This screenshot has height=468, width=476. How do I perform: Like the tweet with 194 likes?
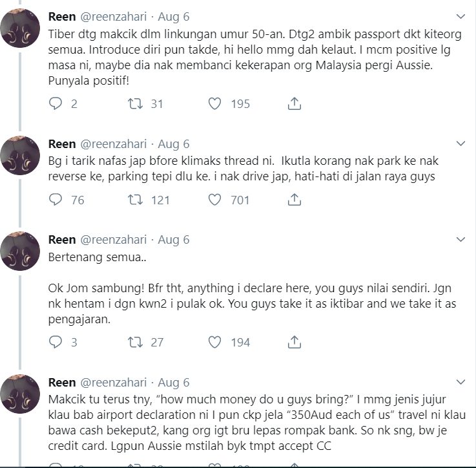[x=214, y=342]
